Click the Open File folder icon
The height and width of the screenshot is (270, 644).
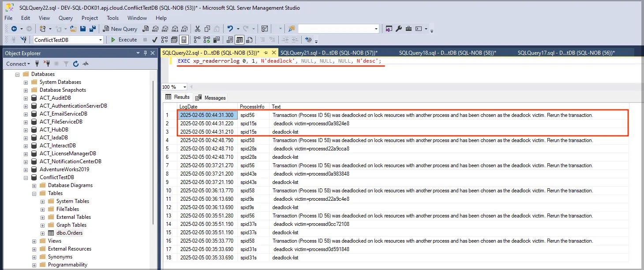(x=73, y=29)
